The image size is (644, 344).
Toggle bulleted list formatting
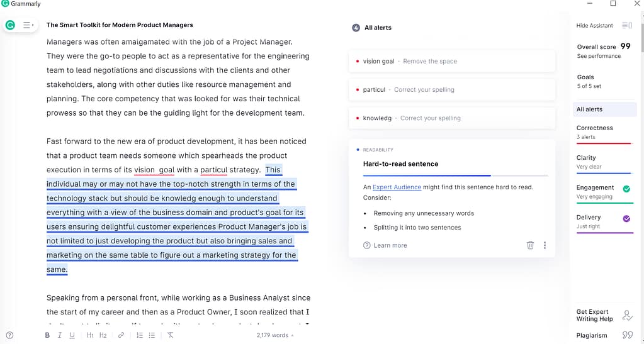coord(152,335)
